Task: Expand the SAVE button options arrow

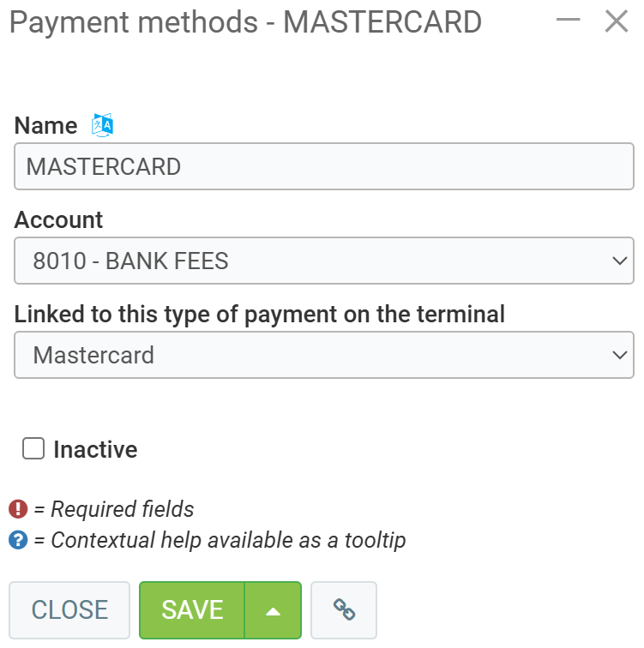Action: [273, 610]
